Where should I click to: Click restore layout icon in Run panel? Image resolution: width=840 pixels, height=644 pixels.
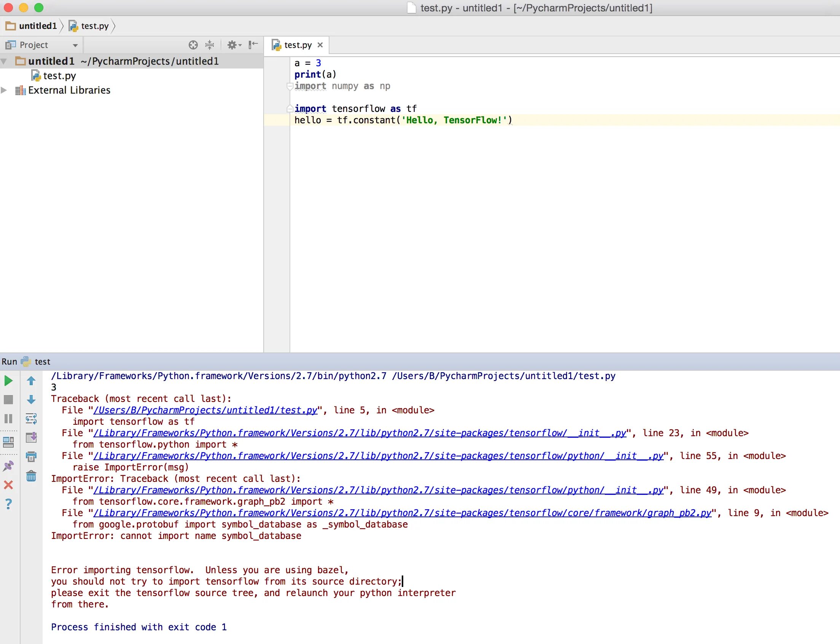tap(8, 442)
